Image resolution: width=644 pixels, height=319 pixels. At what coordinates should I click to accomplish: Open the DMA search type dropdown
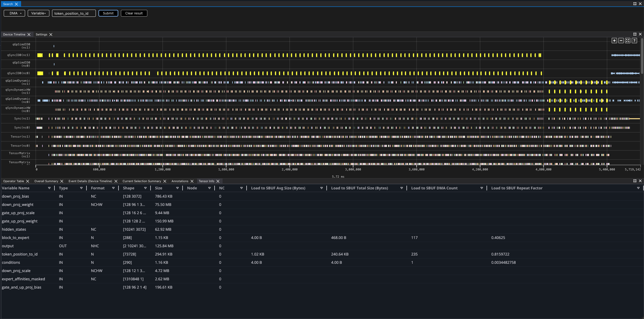(14, 13)
